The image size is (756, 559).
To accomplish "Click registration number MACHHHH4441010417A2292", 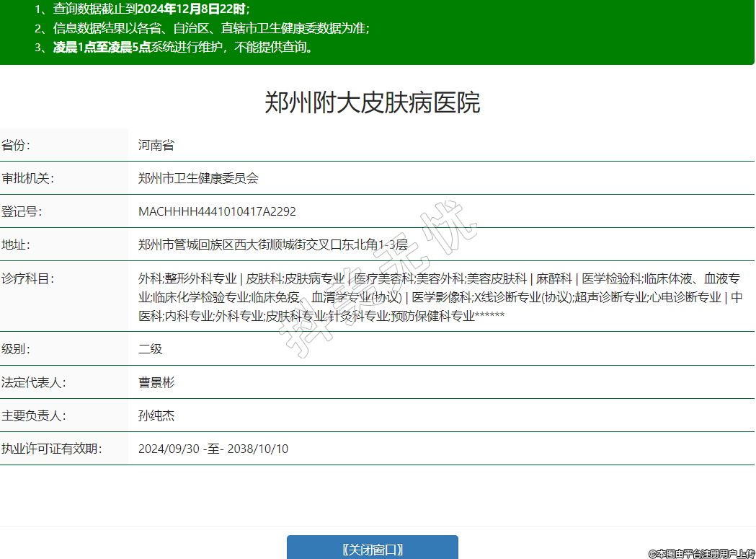I will [217, 211].
